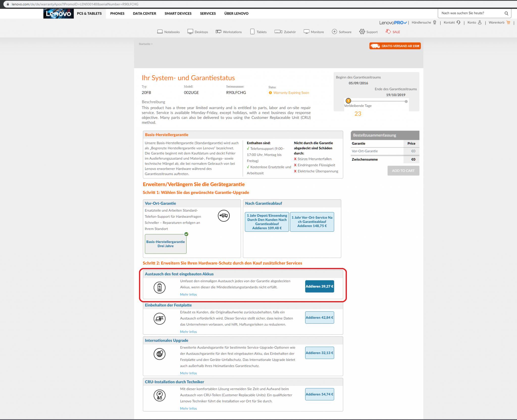Viewport: 517px width, 420px height.
Task: Click the Zubehör accessories icon
Action: click(278, 32)
